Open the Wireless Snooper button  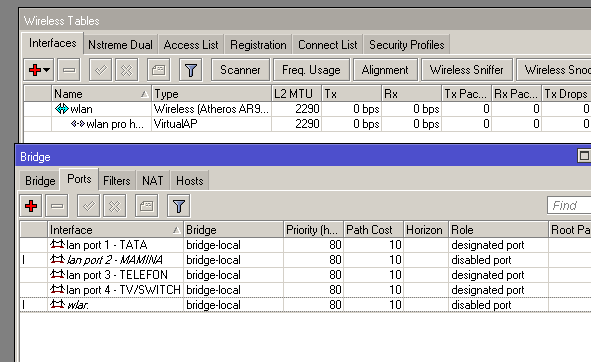point(553,70)
